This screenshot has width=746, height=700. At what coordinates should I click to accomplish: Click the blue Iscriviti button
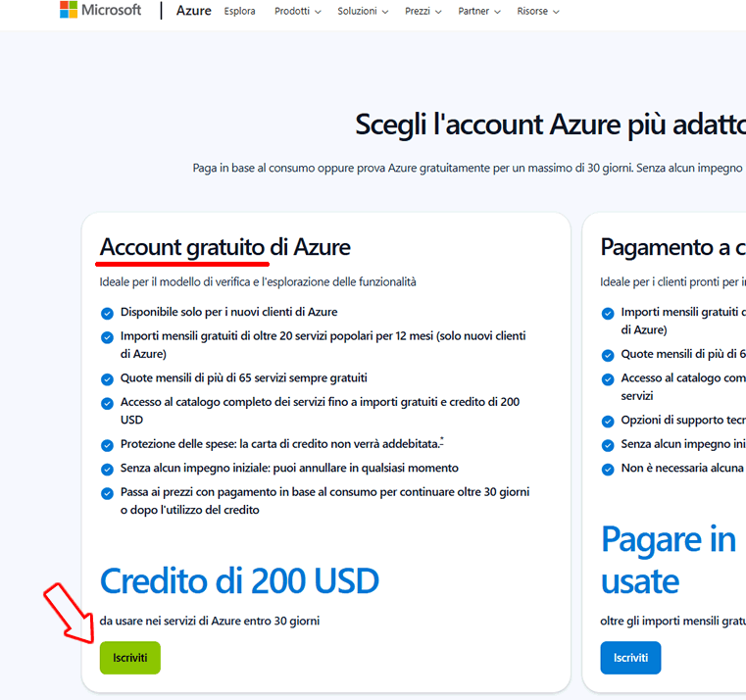coord(630,658)
